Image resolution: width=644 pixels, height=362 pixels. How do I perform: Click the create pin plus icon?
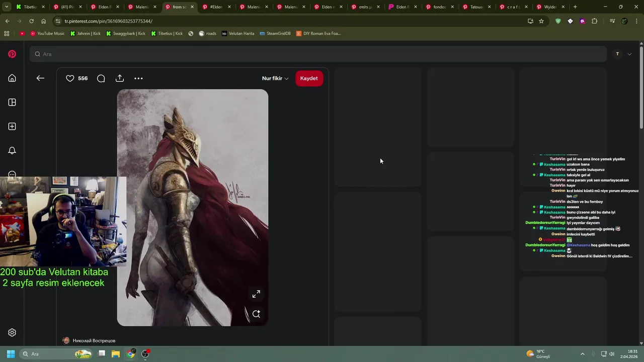tap(12, 126)
